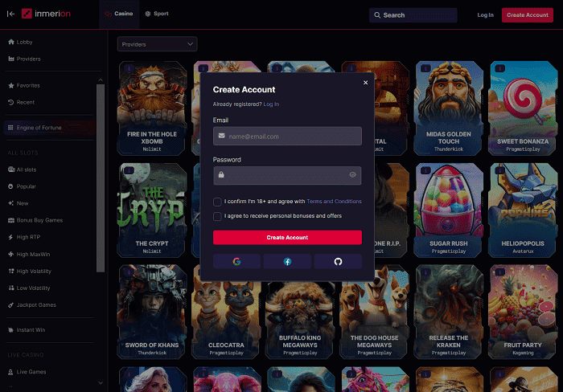Screen dimensions: 563x392
Task: Switch to the Sport tab
Action: [x=157, y=14]
